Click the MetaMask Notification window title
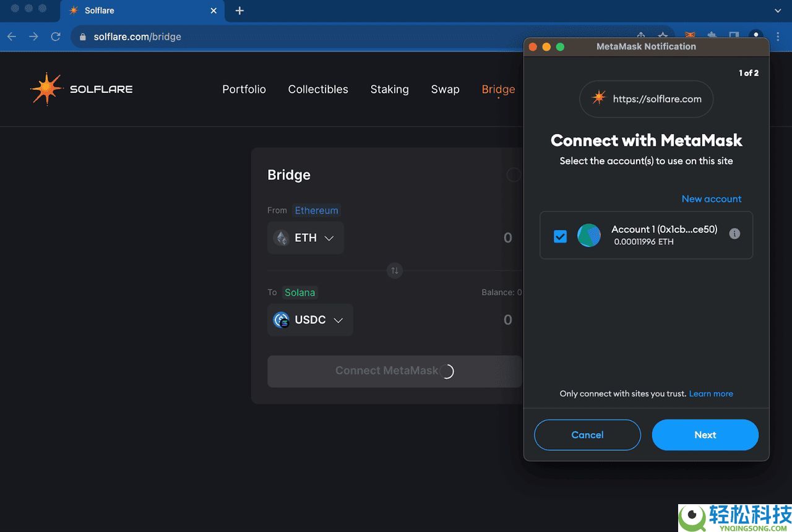The height and width of the screenshot is (532, 792). (646, 46)
